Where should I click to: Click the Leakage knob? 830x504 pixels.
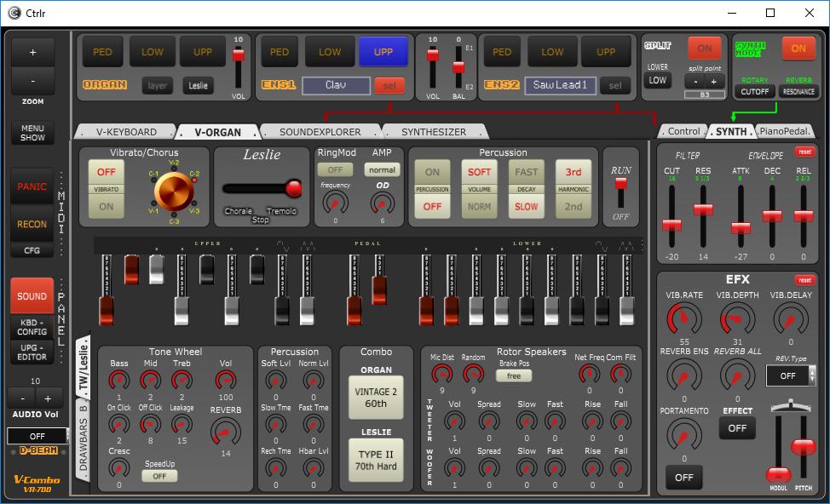click(182, 424)
